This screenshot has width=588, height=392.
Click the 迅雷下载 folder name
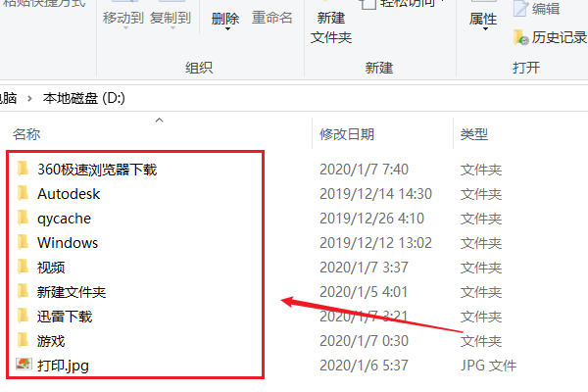click(65, 317)
